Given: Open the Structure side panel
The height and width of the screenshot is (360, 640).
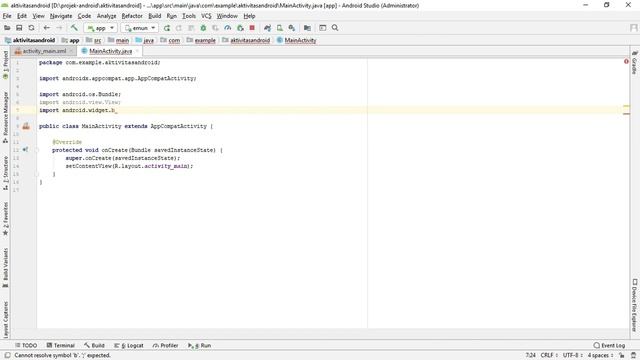Looking at the screenshot, I should click(5, 173).
